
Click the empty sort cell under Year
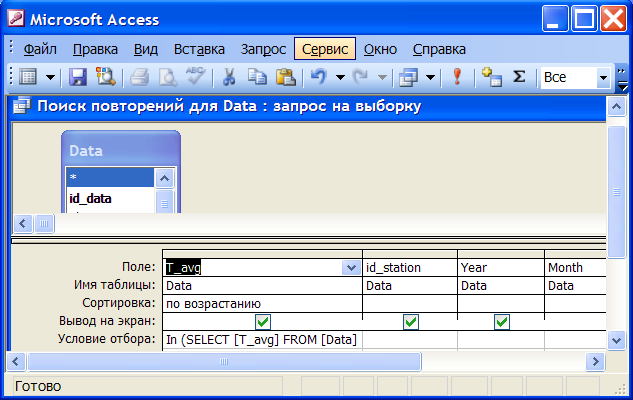tap(501, 304)
